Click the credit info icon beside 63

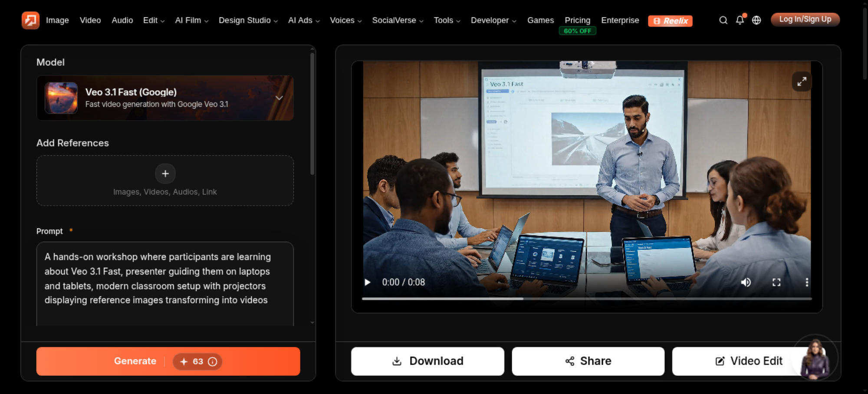click(x=213, y=361)
